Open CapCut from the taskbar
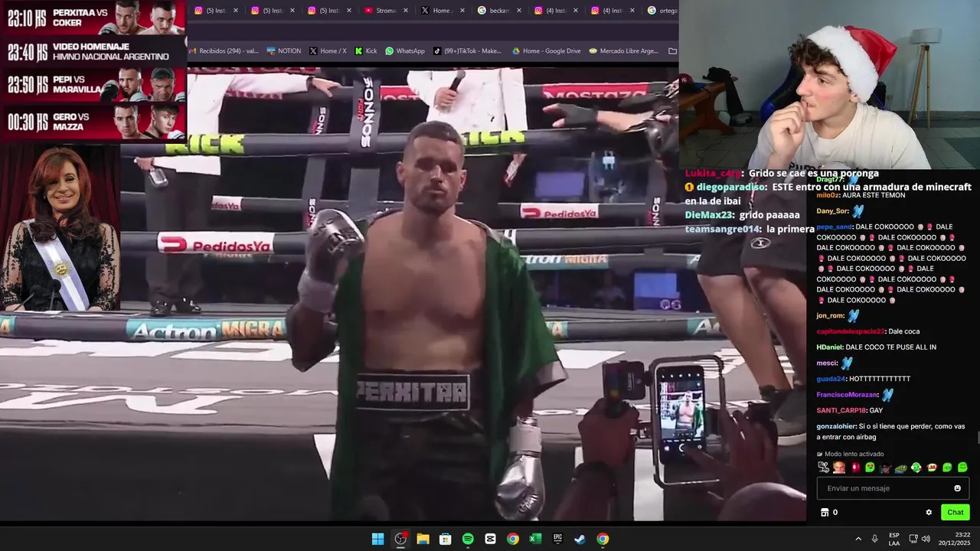 point(490,539)
